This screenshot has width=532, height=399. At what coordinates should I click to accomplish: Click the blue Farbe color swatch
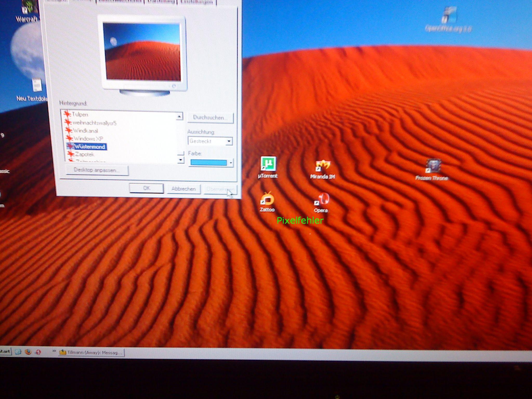[208, 163]
